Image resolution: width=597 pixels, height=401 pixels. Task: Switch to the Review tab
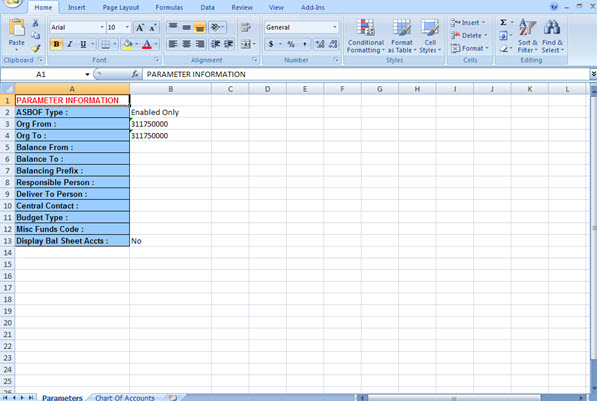242,7
